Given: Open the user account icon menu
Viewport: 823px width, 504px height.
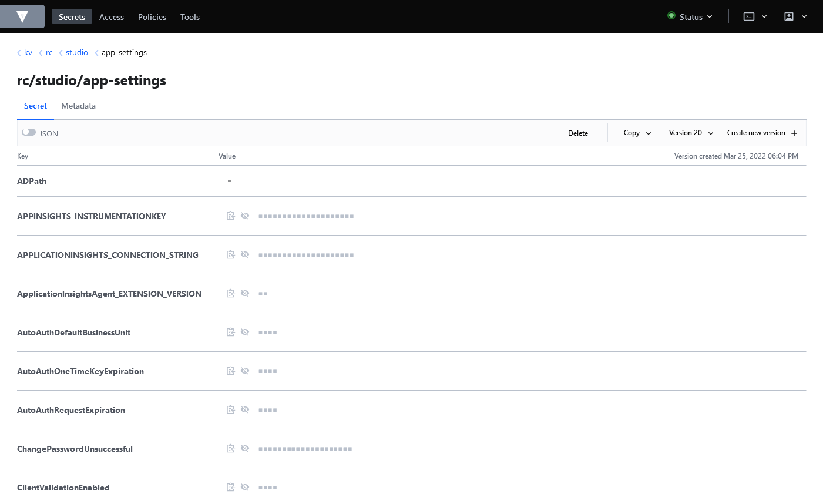Looking at the screenshot, I should (x=789, y=16).
